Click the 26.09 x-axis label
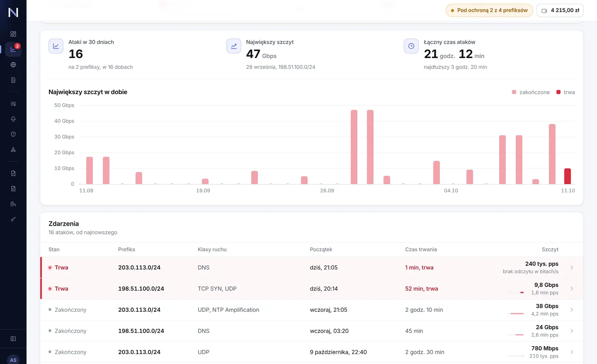Image resolution: width=597 pixels, height=364 pixels. pyautogui.click(x=327, y=191)
